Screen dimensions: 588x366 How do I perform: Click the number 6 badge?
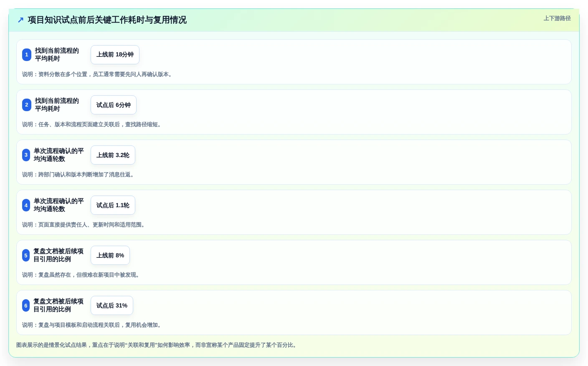26,305
